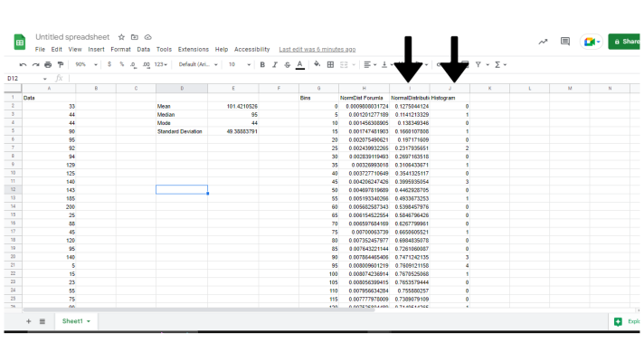Open more number formats 123 dropdown
The image size is (644, 362).
pos(161,64)
